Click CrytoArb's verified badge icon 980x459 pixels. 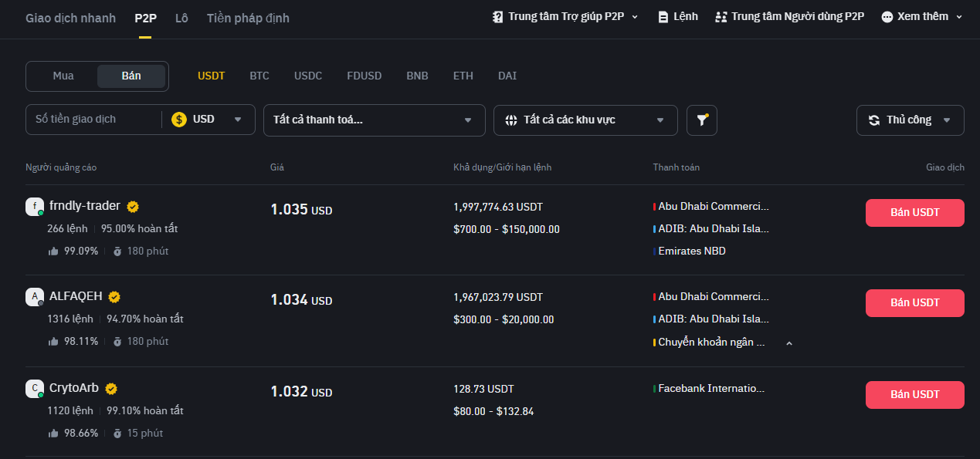click(111, 389)
